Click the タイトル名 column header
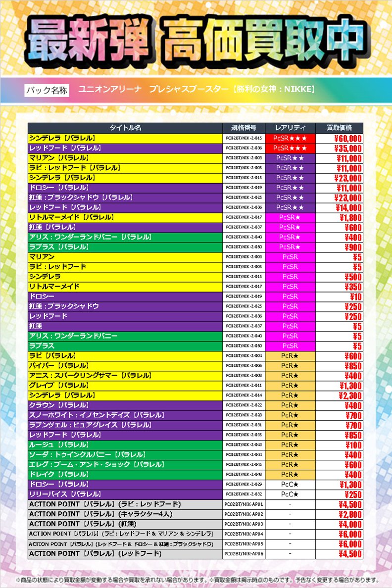The image size is (392, 588). (x=125, y=128)
